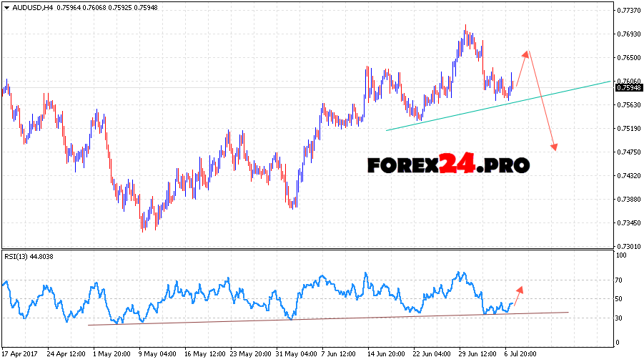Click the 0.77370 price axis label
The width and height of the screenshot is (644, 362).
click(x=629, y=11)
